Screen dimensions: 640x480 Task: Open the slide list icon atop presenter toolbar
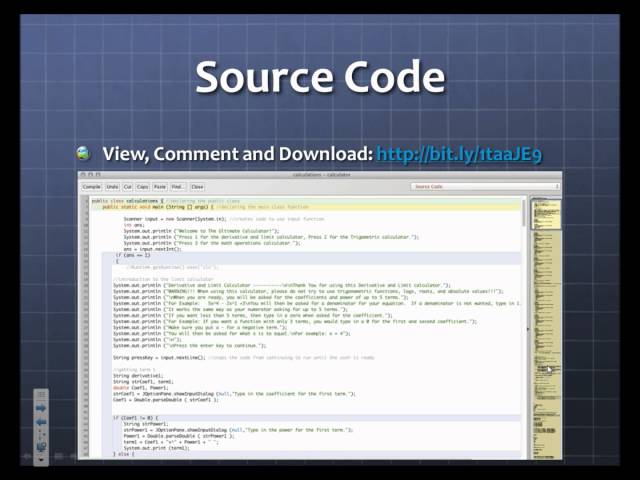tap(41, 395)
